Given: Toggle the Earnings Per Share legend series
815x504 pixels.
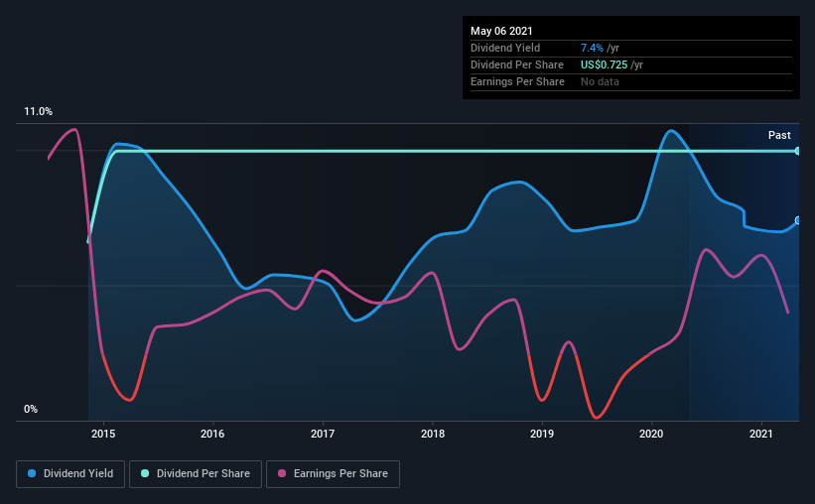Looking at the screenshot, I should [x=333, y=474].
